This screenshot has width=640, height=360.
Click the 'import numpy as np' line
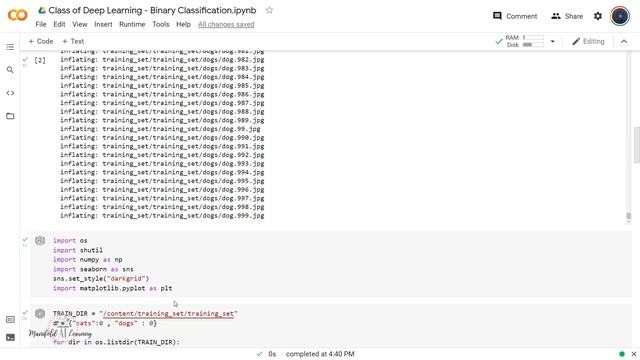[x=87, y=260]
